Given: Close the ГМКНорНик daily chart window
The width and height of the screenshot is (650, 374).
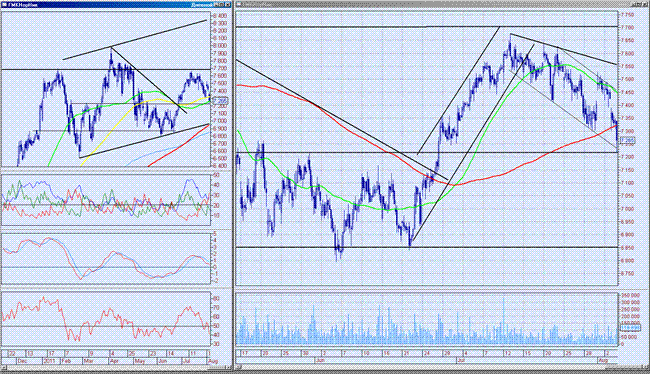Looking at the screenshot, I should coord(228,5).
